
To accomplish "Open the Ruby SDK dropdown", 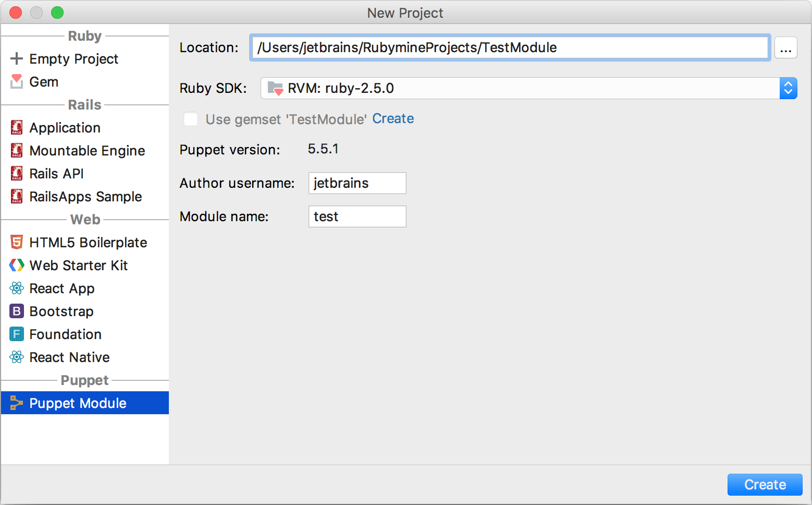I will tap(521, 88).
